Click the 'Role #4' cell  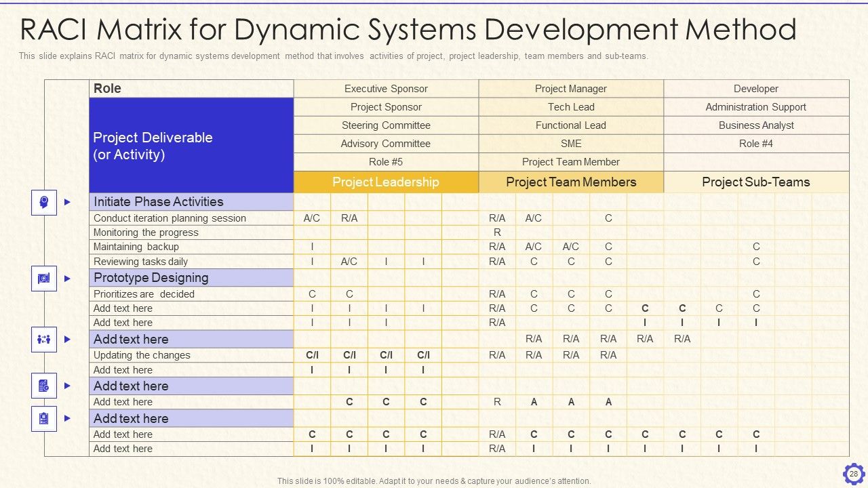pyautogui.click(x=756, y=144)
